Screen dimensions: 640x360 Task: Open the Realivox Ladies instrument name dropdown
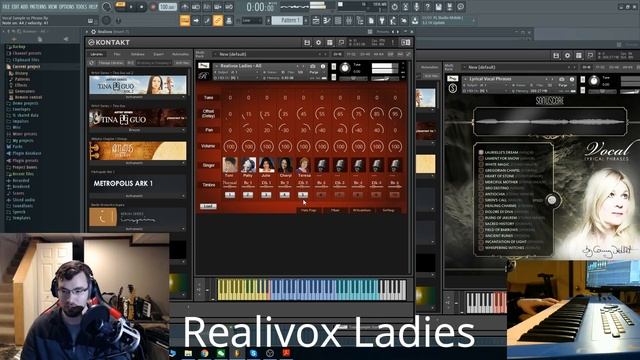[x=241, y=66]
